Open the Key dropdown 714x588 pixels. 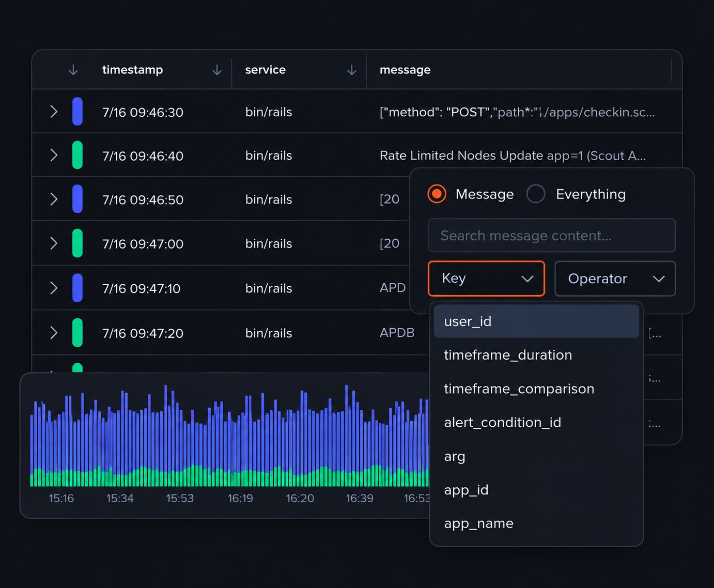click(486, 278)
